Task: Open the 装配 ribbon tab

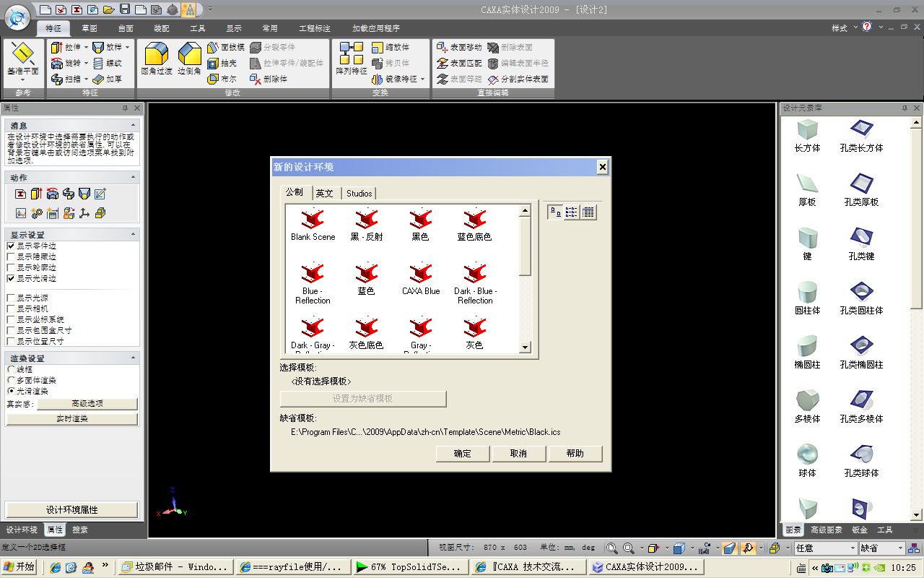Action: coord(162,28)
